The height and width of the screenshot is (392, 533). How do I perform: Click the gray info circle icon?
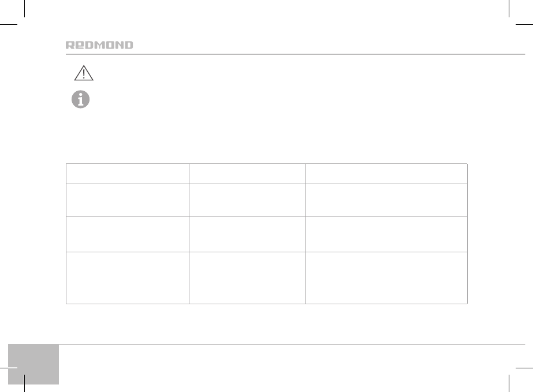pyautogui.click(x=81, y=99)
